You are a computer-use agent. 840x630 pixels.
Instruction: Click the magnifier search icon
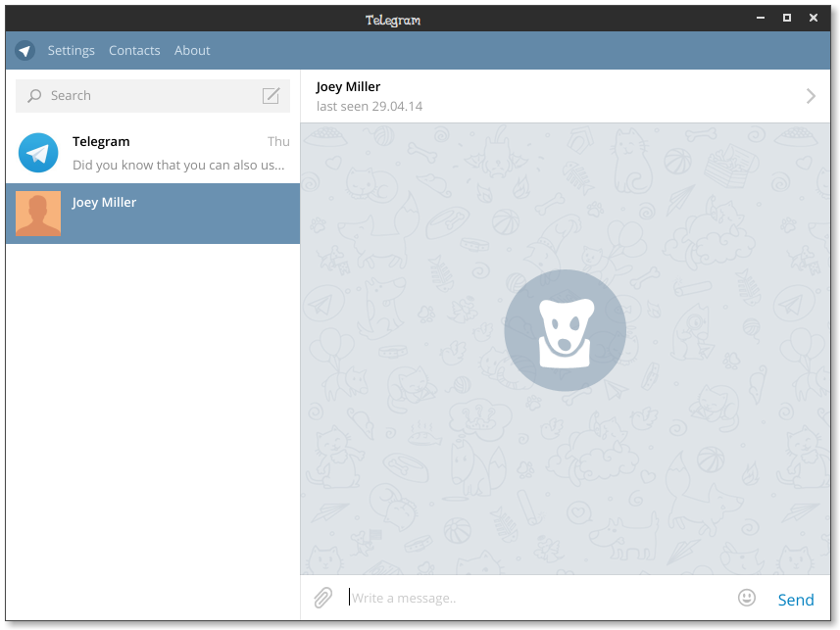pos(34,96)
